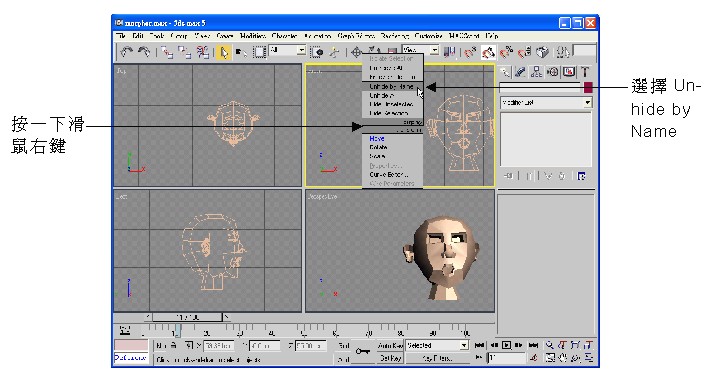This screenshot has height=385, width=719.
Task: Click the Region Zoom viewport icon
Action: tap(550, 358)
